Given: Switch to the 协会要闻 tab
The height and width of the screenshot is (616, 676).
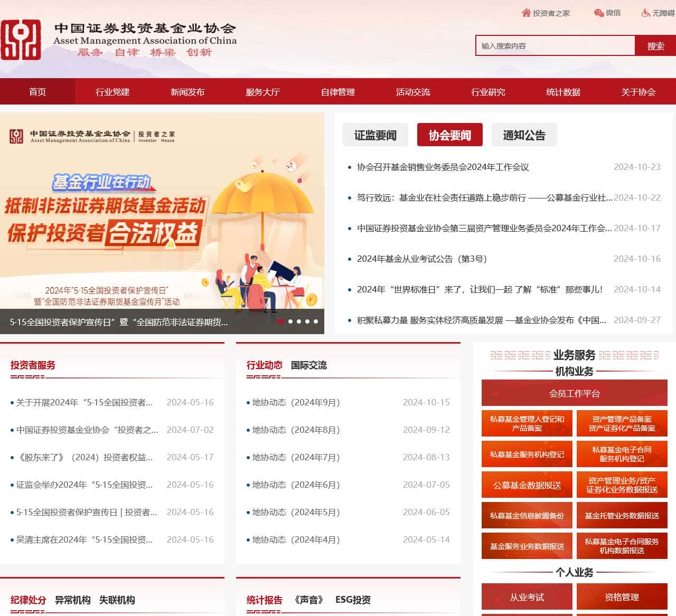Looking at the screenshot, I should click(450, 135).
